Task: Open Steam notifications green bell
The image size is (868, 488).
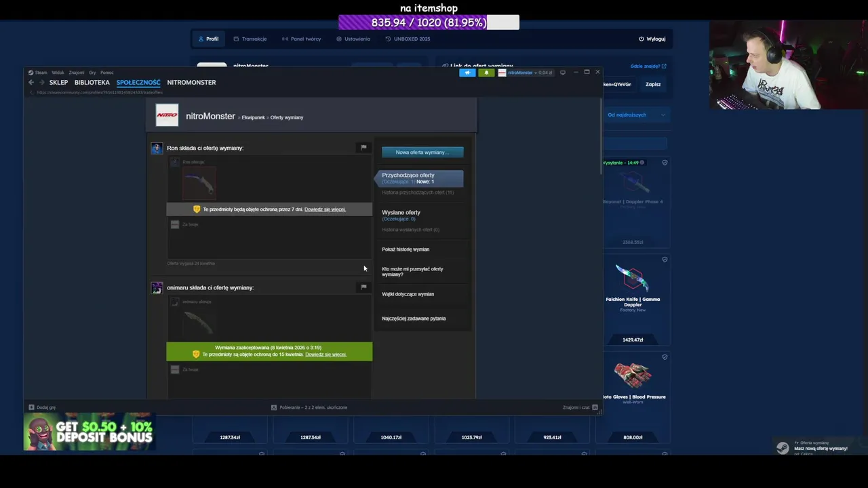Action: [x=486, y=73]
